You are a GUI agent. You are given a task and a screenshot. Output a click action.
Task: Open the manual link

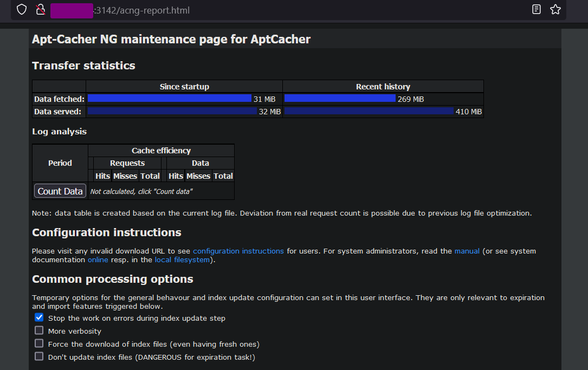467,251
